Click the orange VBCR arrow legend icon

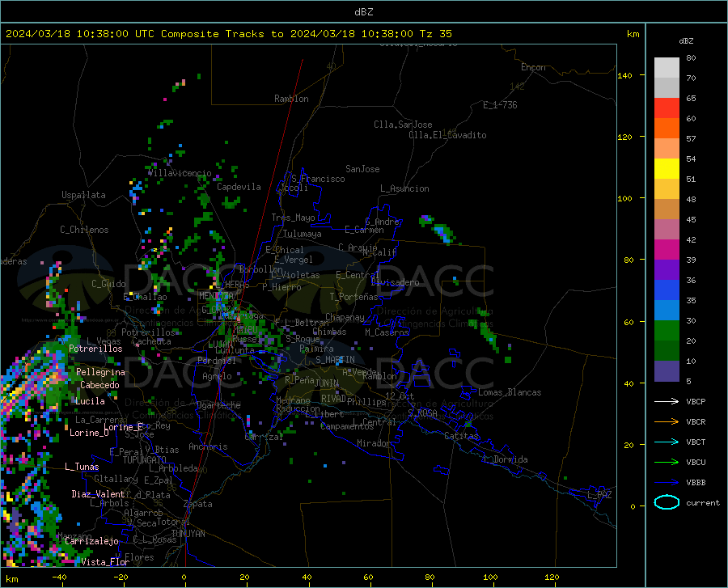667,422
